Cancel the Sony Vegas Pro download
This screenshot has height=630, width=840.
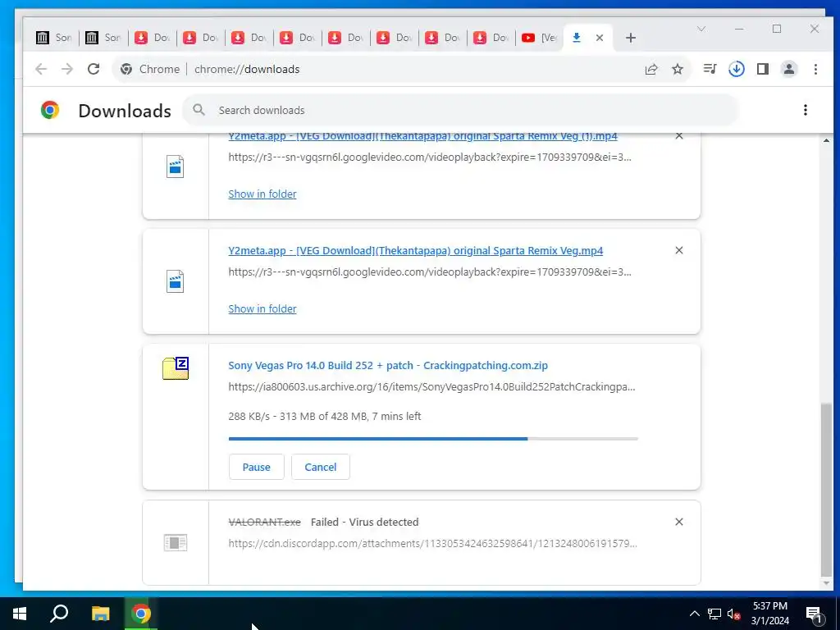click(321, 467)
